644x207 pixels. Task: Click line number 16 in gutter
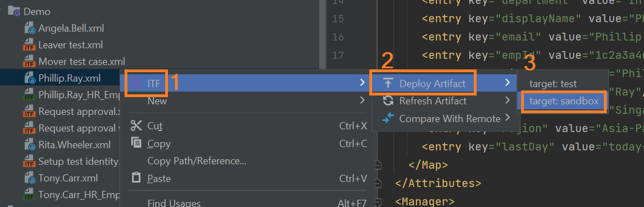point(338,37)
